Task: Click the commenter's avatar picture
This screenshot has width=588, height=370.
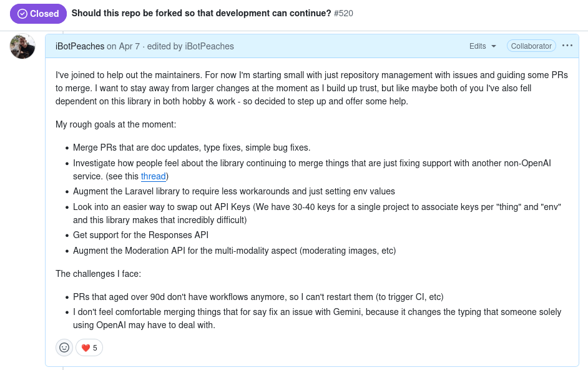Action: click(x=22, y=46)
